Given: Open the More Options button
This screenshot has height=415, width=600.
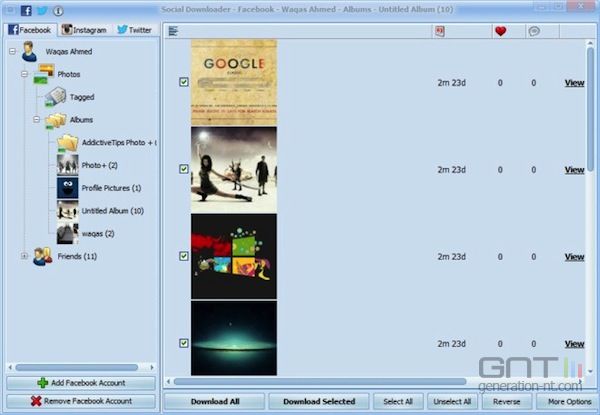Looking at the screenshot, I should [569, 402].
